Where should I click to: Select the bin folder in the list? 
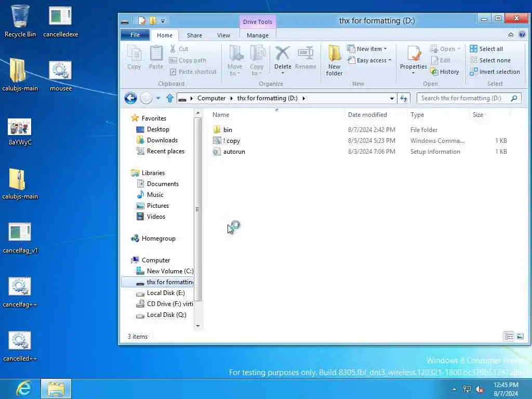[228, 129]
